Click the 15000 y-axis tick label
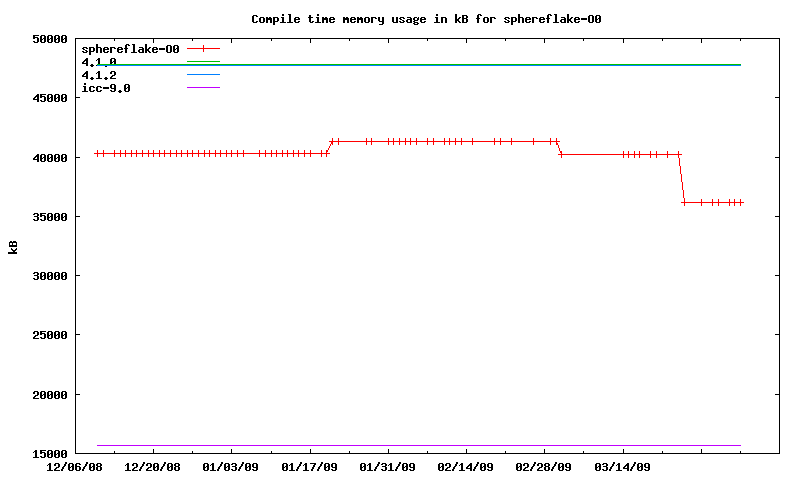The height and width of the screenshot is (480, 800). [x=49, y=454]
